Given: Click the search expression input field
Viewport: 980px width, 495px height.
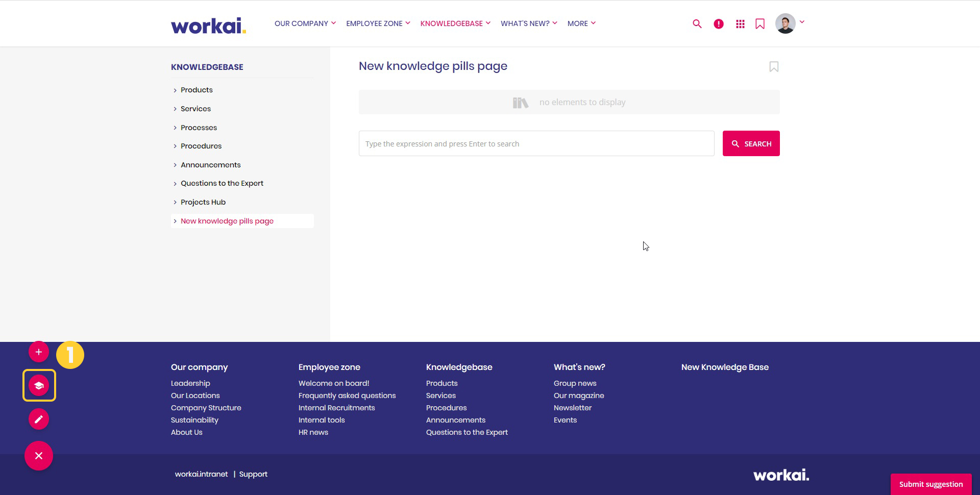Looking at the screenshot, I should coord(536,143).
